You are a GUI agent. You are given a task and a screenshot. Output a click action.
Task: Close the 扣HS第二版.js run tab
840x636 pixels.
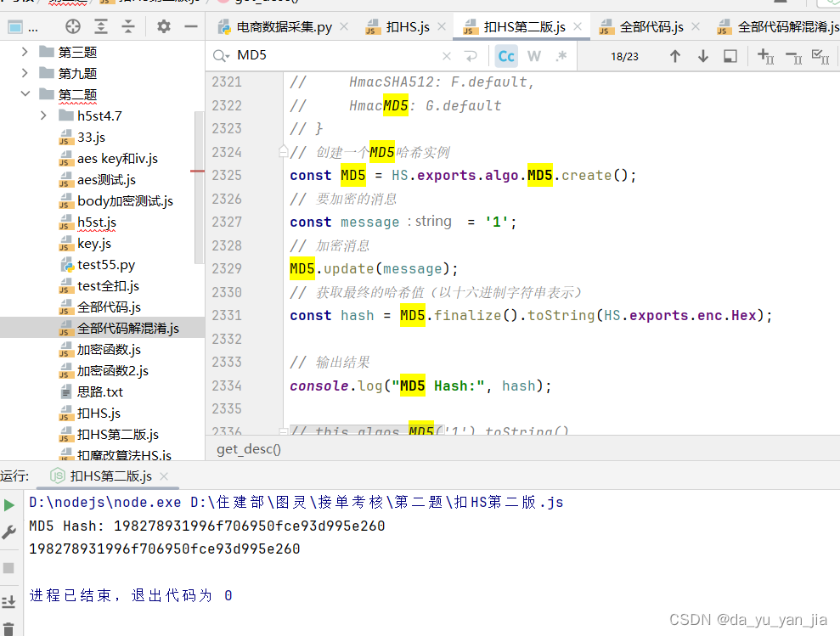[163, 477]
